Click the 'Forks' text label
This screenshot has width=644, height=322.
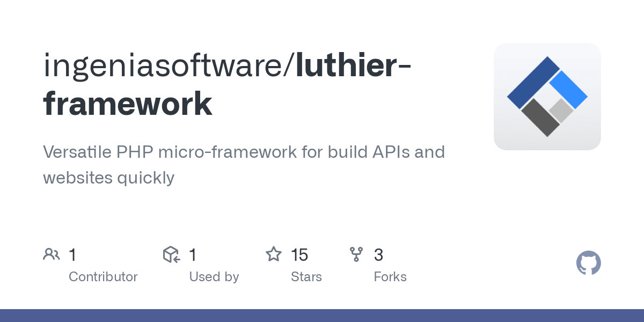(x=390, y=276)
